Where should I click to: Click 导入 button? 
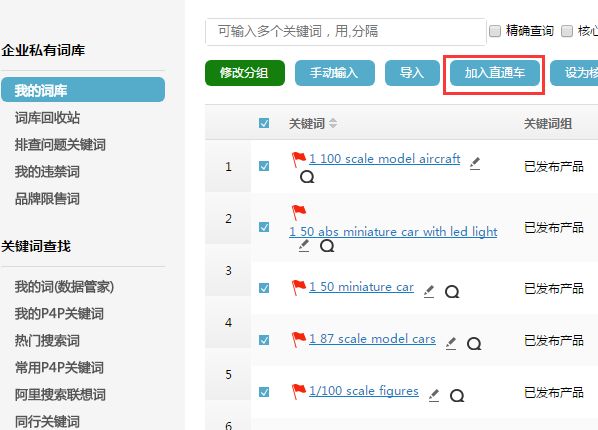412,73
